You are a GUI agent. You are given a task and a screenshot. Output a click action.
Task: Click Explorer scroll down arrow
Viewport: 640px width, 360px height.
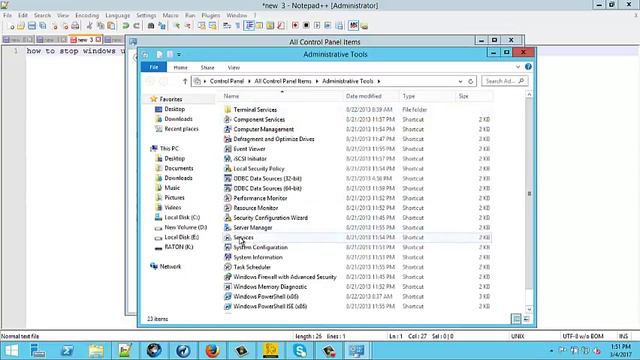click(529, 309)
